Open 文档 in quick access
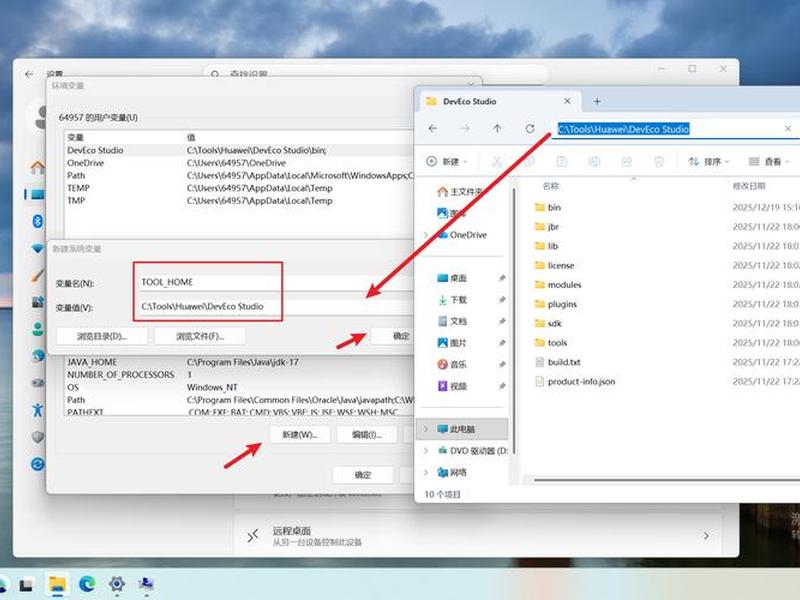 452,321
